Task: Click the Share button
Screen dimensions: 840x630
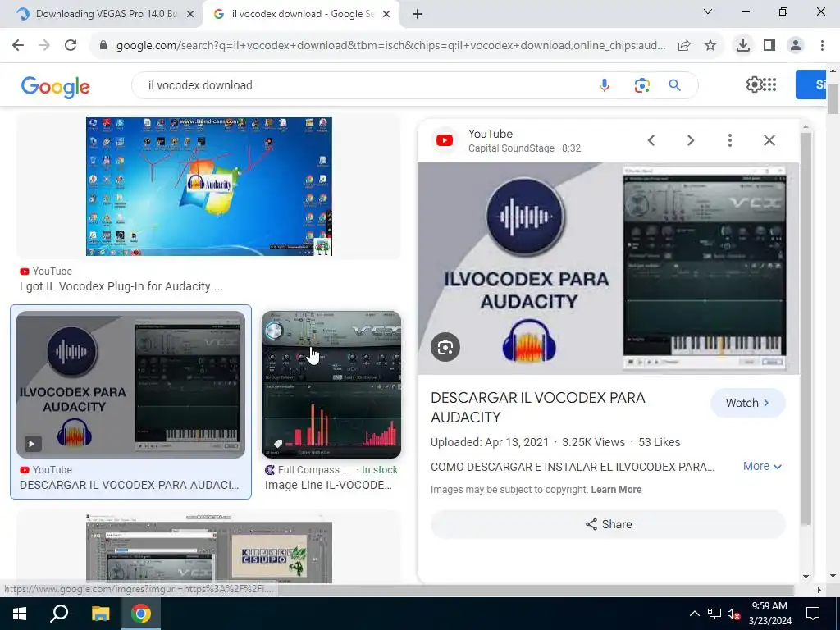Action: 608,524
